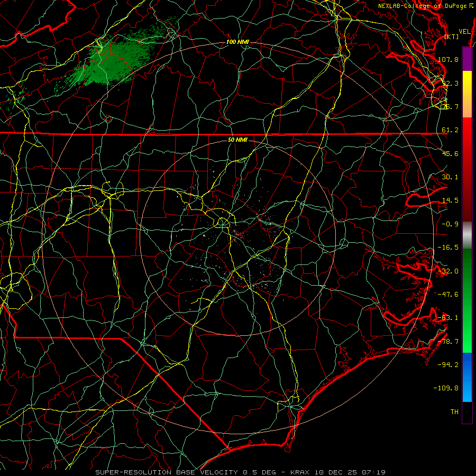476x476 pixels.
Task: Click the KRAX station identifier in the caption
Action: tap(300, 472)
